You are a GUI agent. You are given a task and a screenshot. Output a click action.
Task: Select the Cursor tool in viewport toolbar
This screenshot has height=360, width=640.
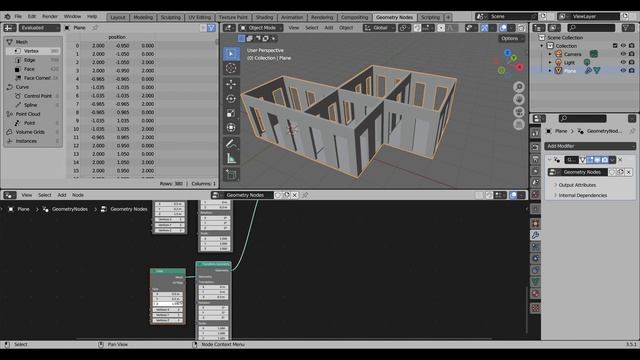[x=231, y=68]
